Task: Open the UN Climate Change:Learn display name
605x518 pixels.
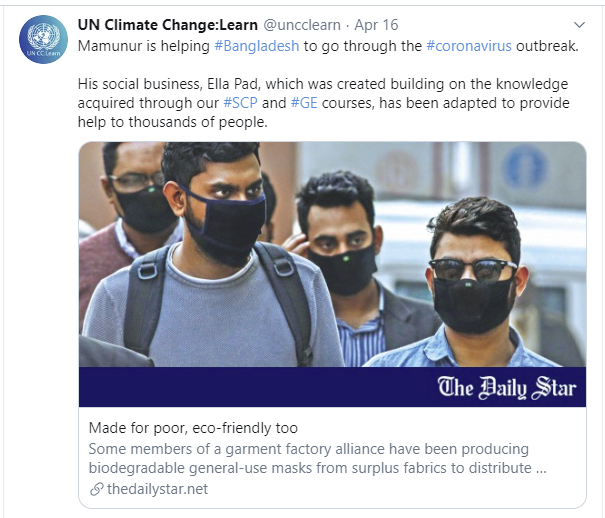Action: tap(167, 24)
